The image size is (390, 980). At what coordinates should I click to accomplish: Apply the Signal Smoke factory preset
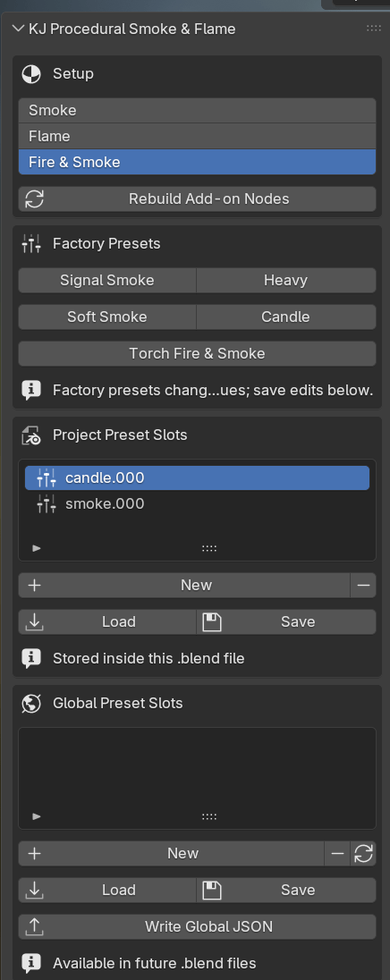pyautogui.click(x=106, y=280)
